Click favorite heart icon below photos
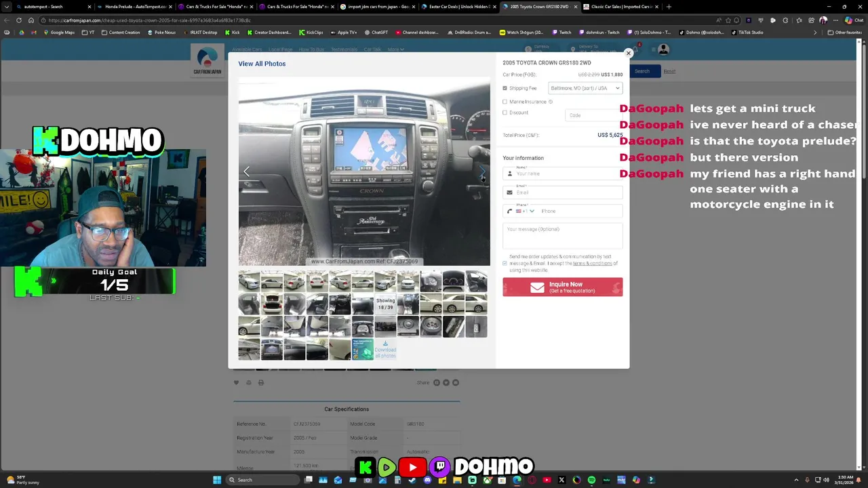The image size is (868, 488). 236,383
